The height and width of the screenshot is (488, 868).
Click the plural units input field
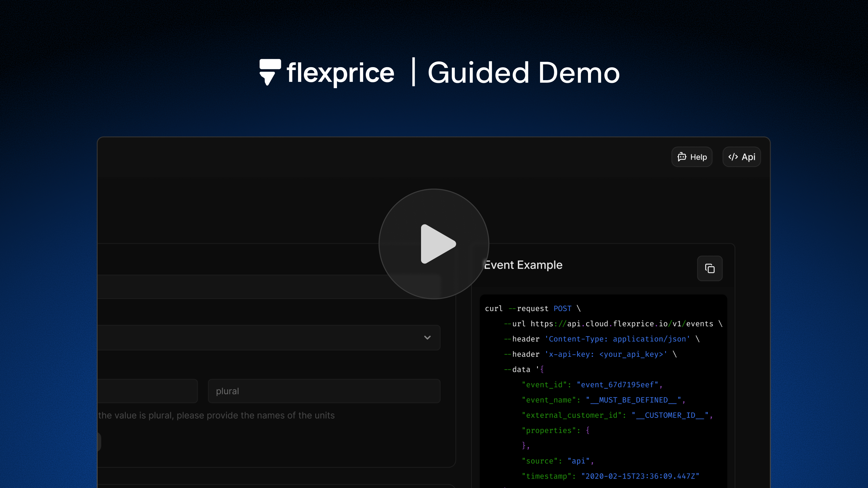click(323, 391)
